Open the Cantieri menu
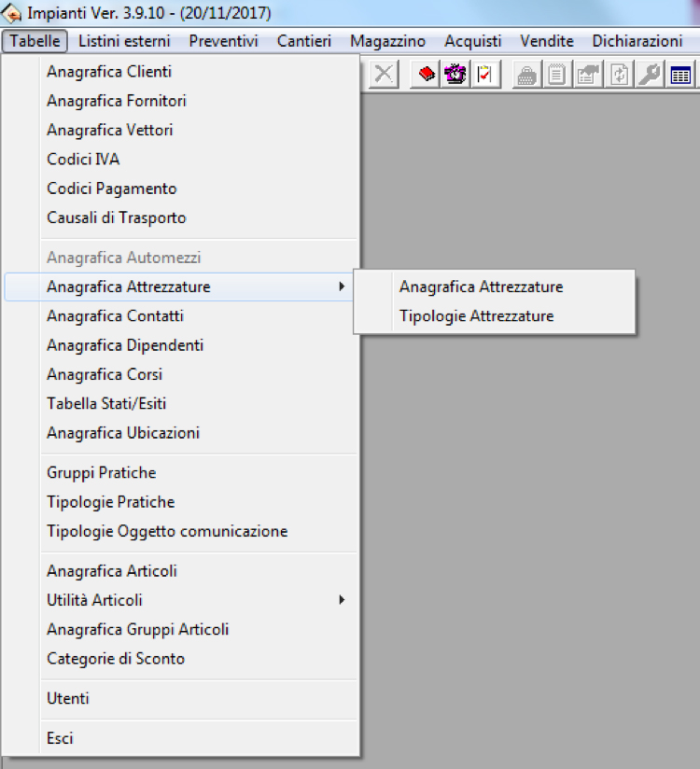Screen dimensions: 700x769 pos(304,41)
